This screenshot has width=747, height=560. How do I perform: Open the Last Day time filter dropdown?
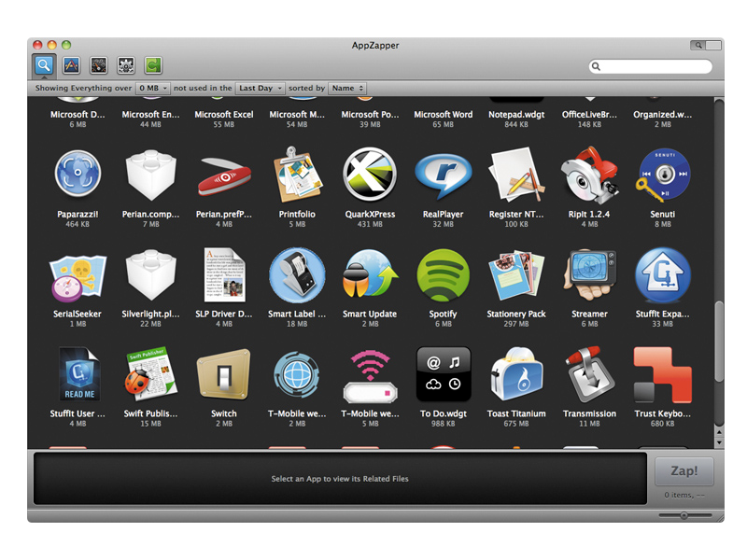coord(261,88)
